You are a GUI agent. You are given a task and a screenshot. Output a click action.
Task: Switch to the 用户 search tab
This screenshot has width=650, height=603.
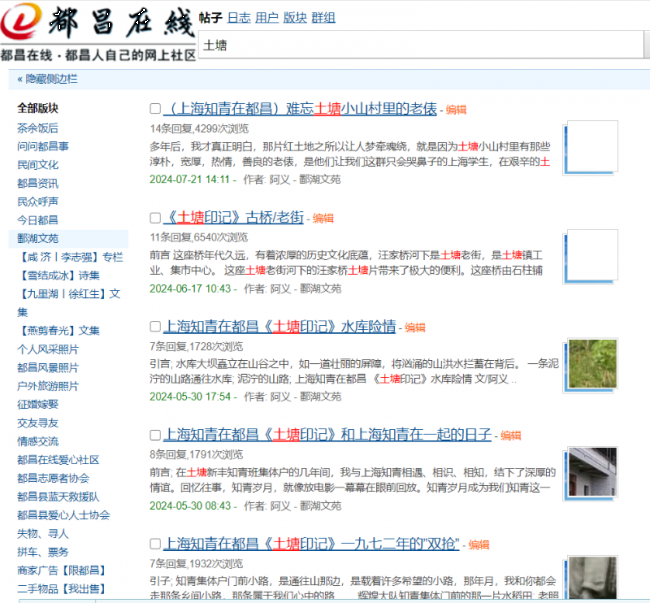coord(267,18)
